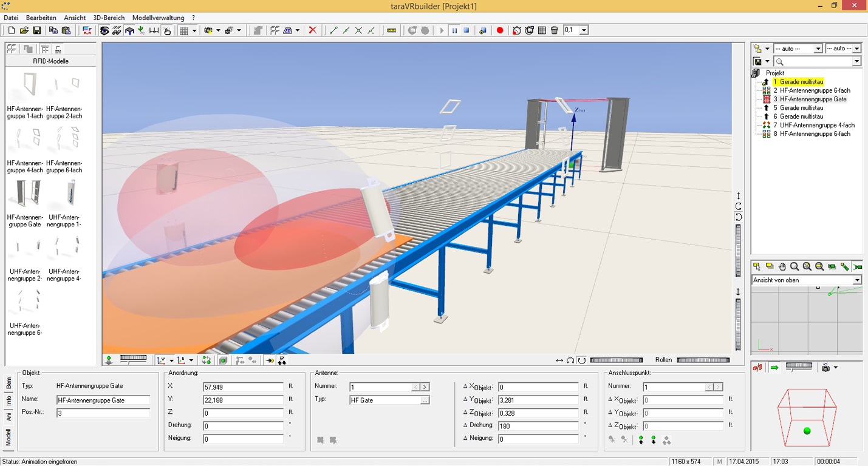Enable the hand navigation mode icon
The width and height of the screenshot is (868, 466).
[x=783, y=266]
